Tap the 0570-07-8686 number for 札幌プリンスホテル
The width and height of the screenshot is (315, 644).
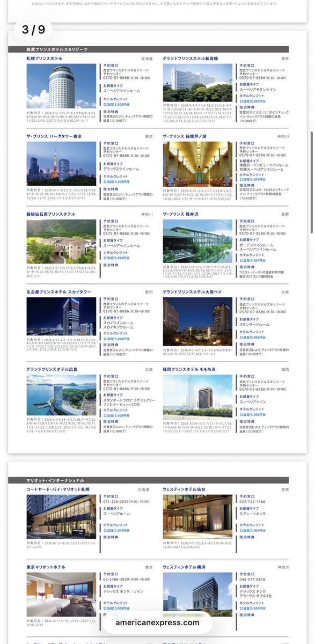[x=116, y=78]
